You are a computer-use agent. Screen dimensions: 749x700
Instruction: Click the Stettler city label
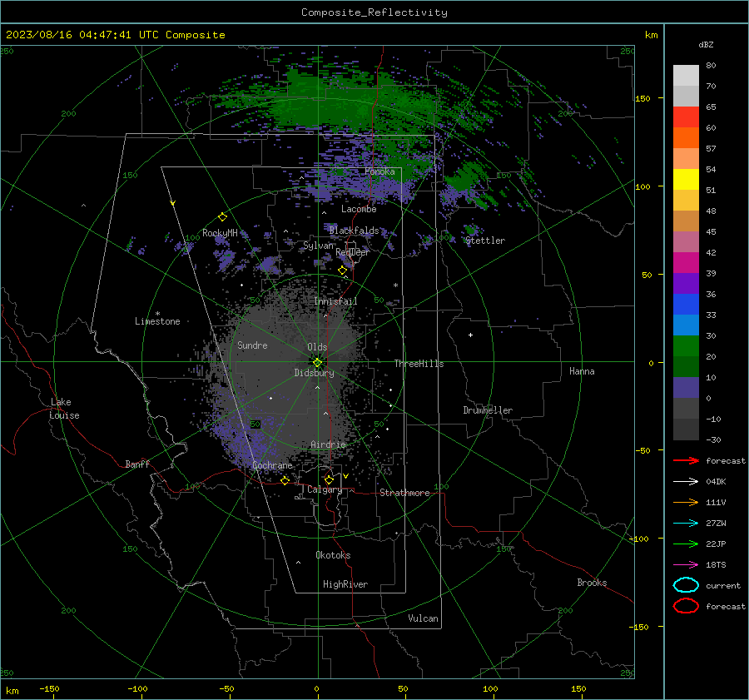pos(485,241)
